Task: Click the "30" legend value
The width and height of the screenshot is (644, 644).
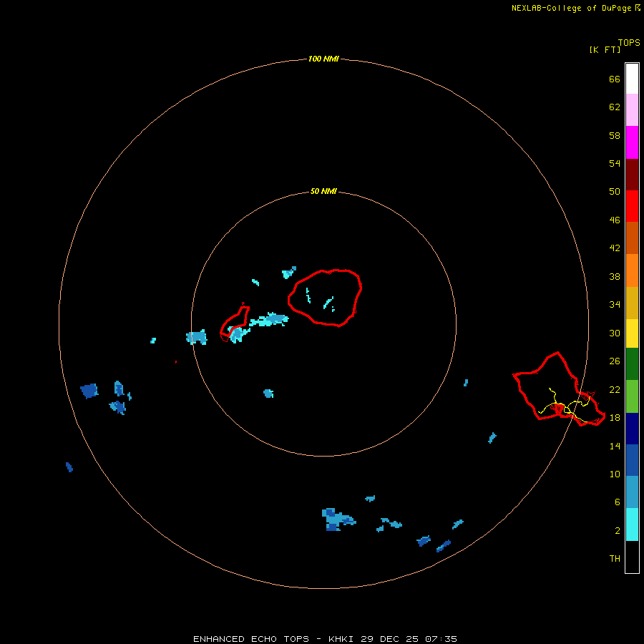Action: coord(615,333)
